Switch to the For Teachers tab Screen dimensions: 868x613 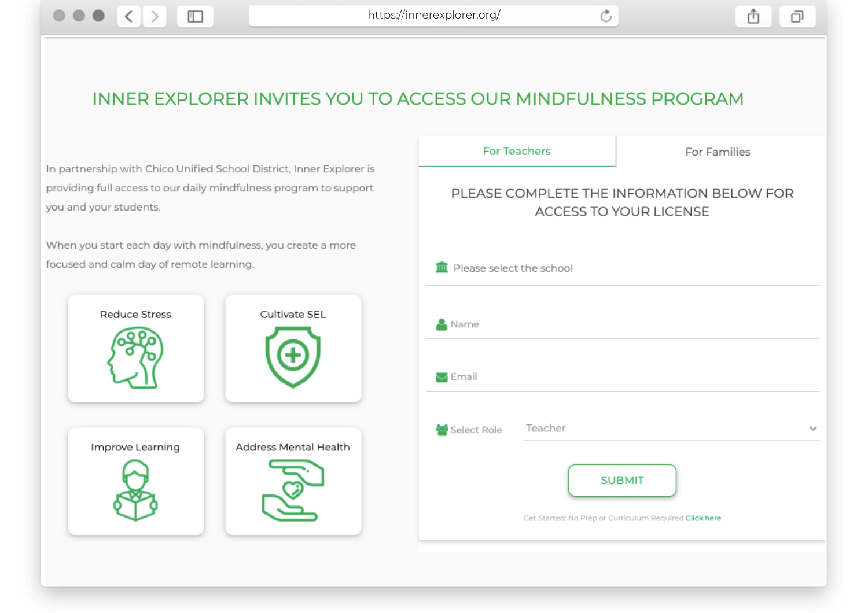click(517, 152)
